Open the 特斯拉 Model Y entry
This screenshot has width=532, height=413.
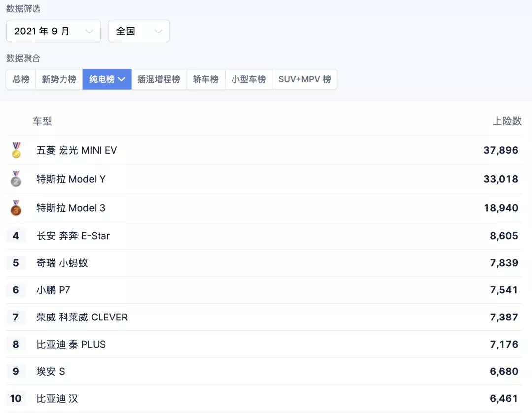tap(264, 179)
